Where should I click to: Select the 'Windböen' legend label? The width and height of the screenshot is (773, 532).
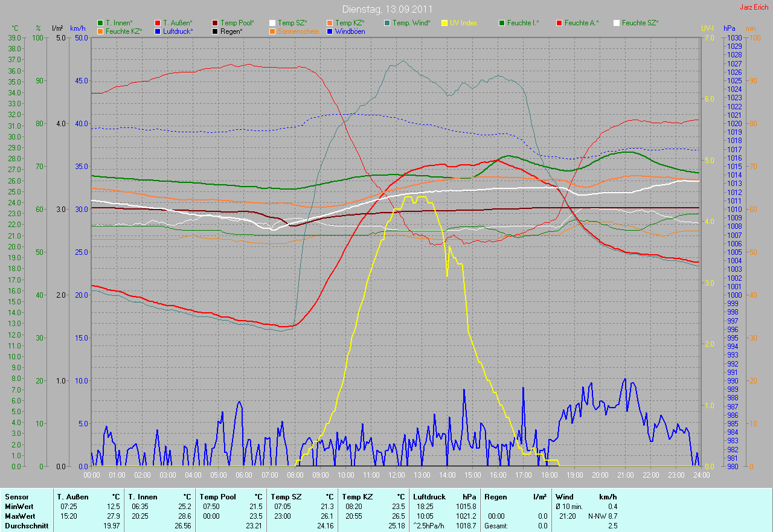350,31
